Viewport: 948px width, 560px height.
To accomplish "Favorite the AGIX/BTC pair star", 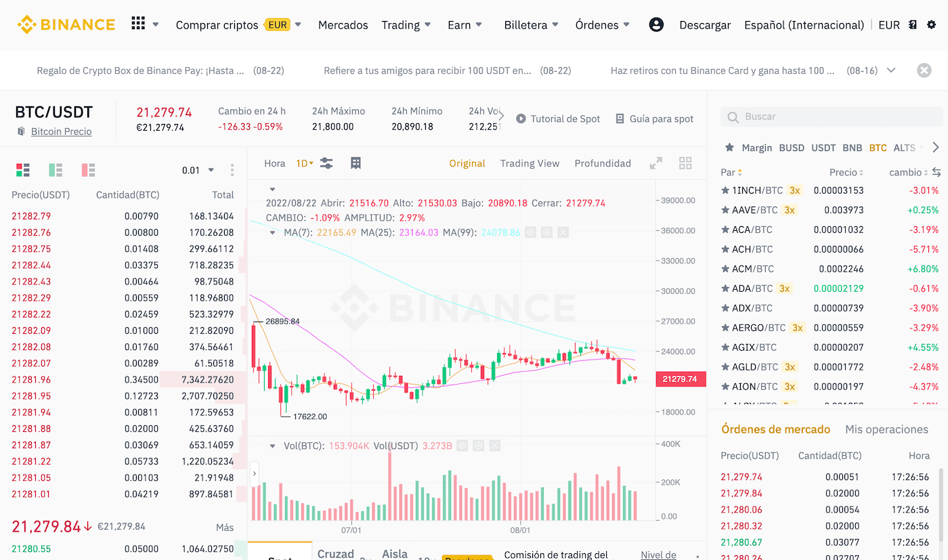I will [x=725, y=347].
